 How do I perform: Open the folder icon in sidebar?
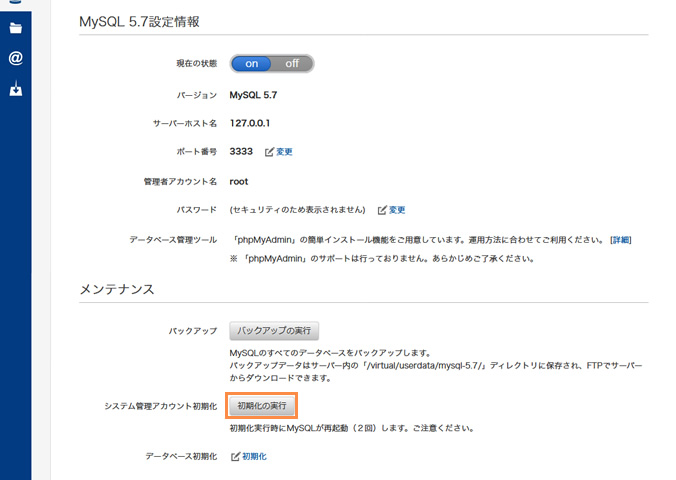[15, 27]
